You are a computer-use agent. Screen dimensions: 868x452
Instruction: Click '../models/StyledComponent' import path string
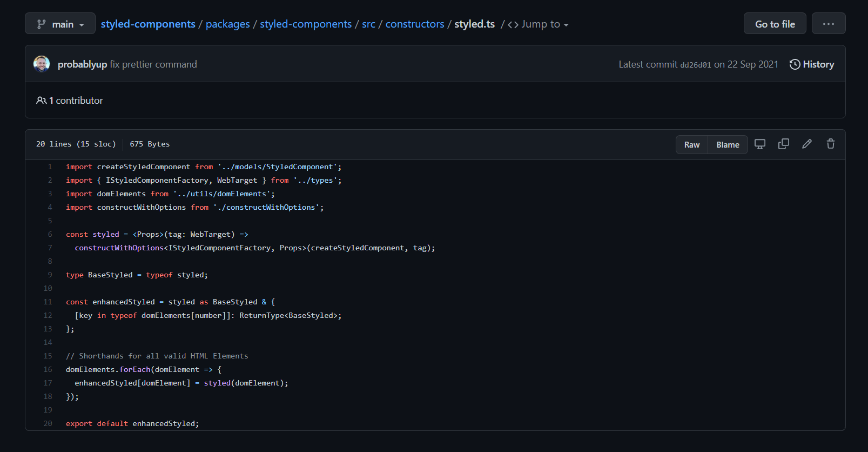tap(278, 167)
